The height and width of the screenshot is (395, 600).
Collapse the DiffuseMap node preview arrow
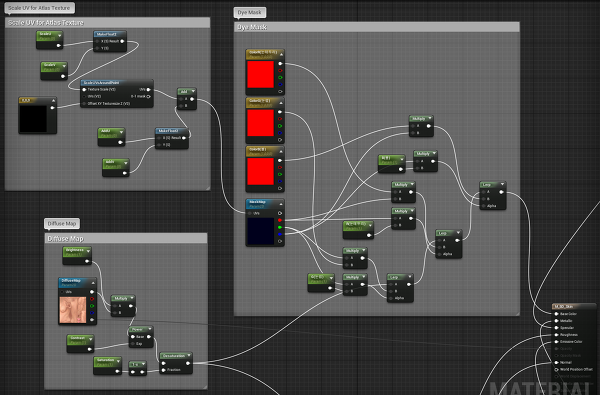[93, 283]
